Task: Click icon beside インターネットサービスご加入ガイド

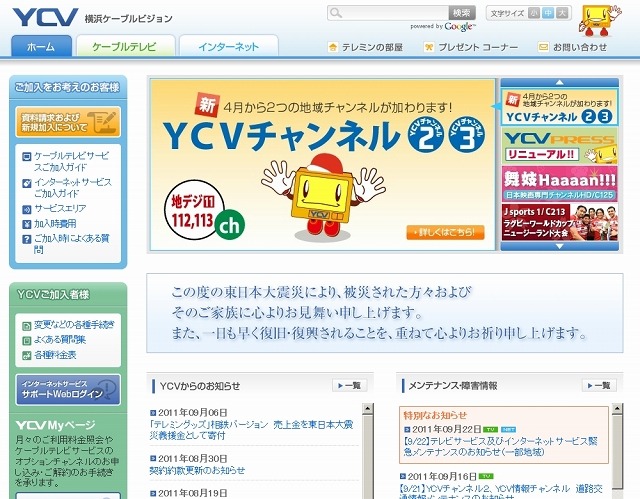Action: pos(27,183)
